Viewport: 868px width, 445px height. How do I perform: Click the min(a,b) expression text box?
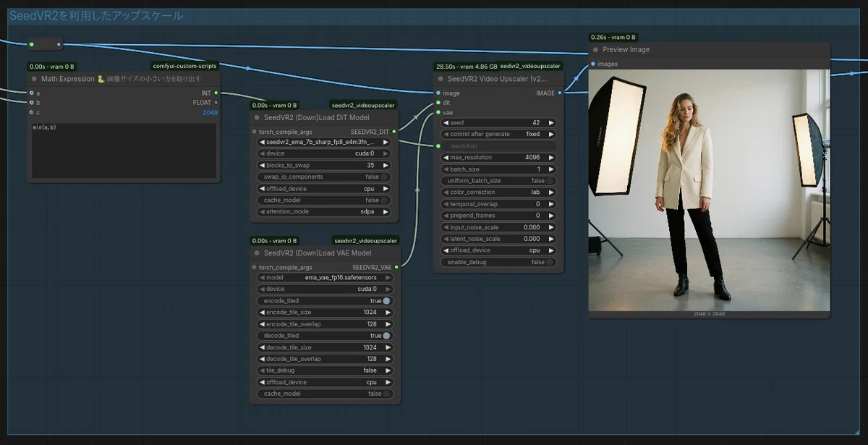(x=124, y=151)
